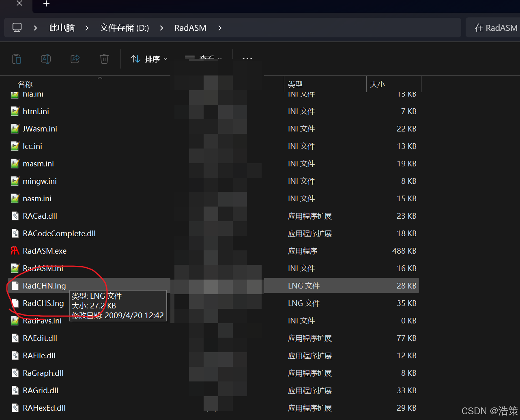
Task: Close the current tab with X
Action: (x=19, y=4)
